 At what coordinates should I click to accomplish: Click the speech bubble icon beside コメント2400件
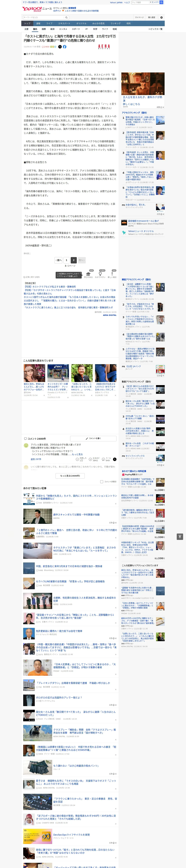[x=25, y=439]
